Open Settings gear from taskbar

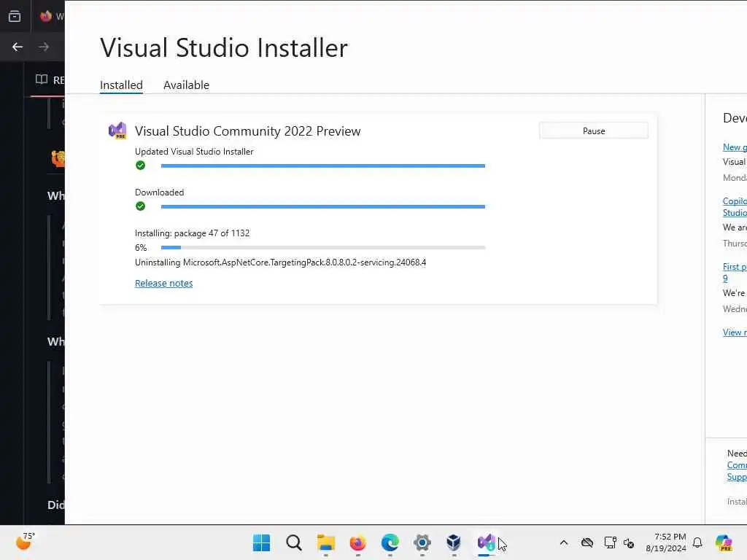[x=422, y=542]
